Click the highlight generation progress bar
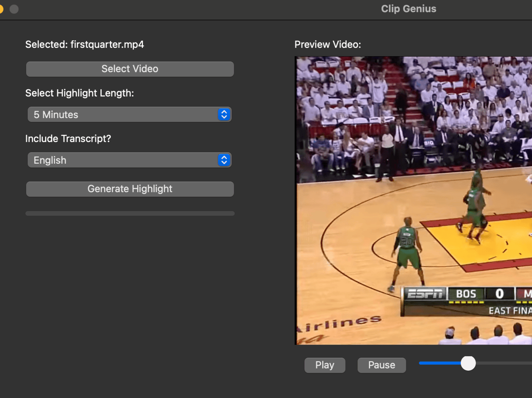This screenshot has height=398, width=532. point(130,213)
